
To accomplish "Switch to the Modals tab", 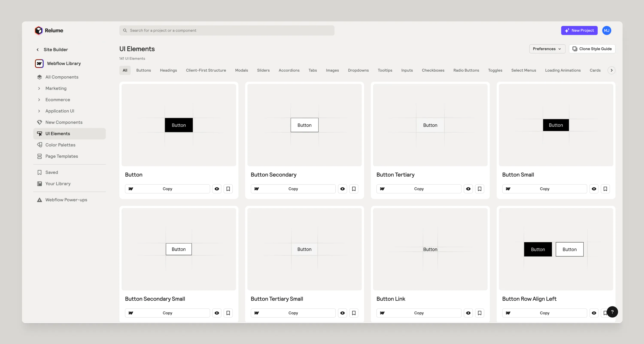I will tap(241, 70).
